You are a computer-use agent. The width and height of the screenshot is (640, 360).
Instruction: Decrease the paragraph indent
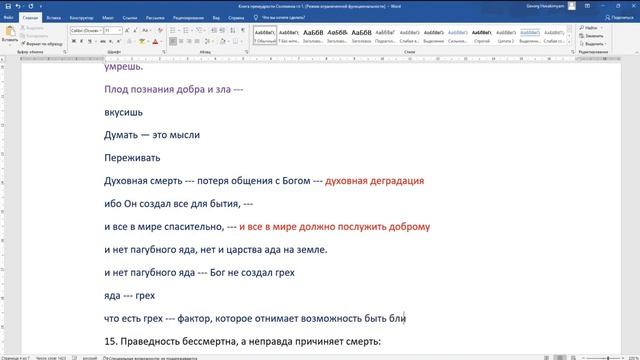[x=214, y=31]
